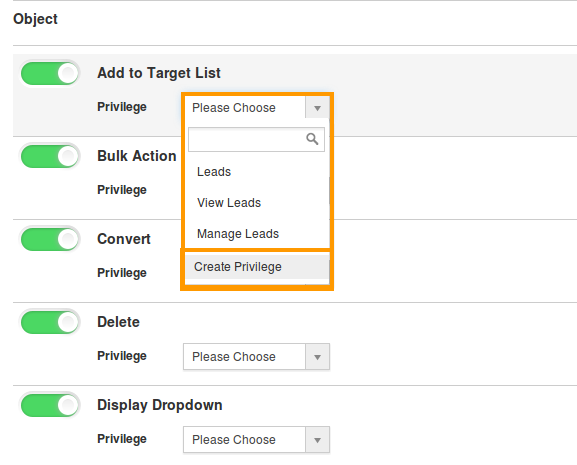Focus the privilege search text box
577x465 pixels.
pyautogui.click(x=256, y=139)
